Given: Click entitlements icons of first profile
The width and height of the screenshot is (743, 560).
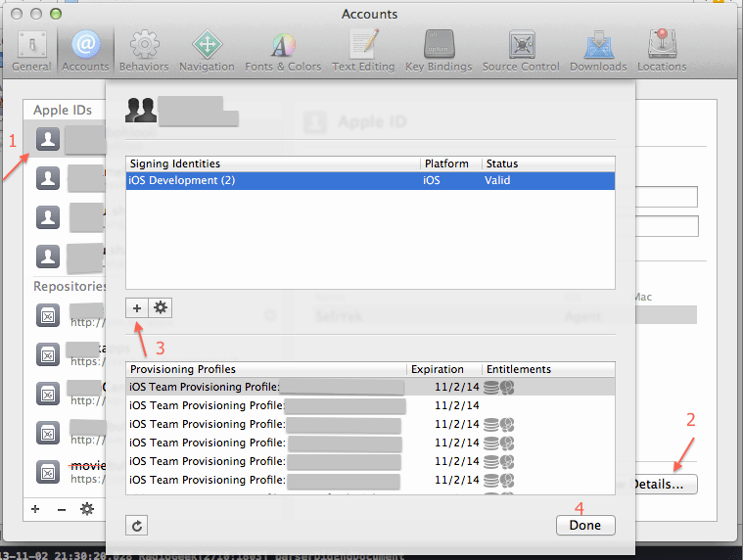Looking at the screenshot, I should [x=499, y=388].
